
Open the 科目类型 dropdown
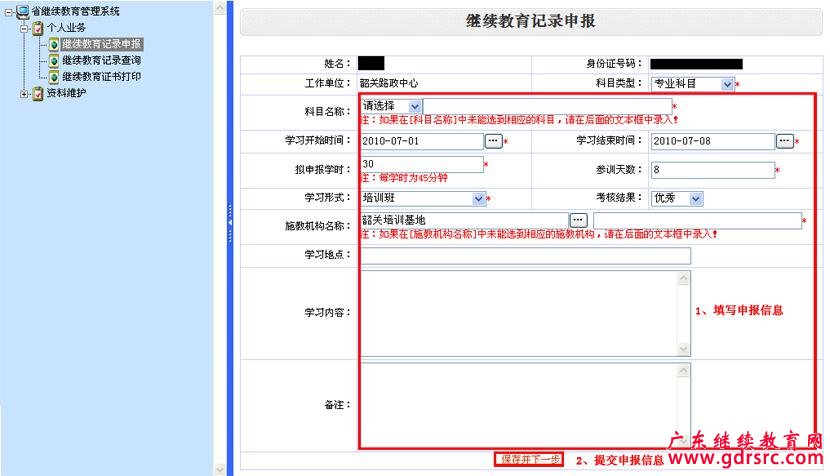(728, 84)
